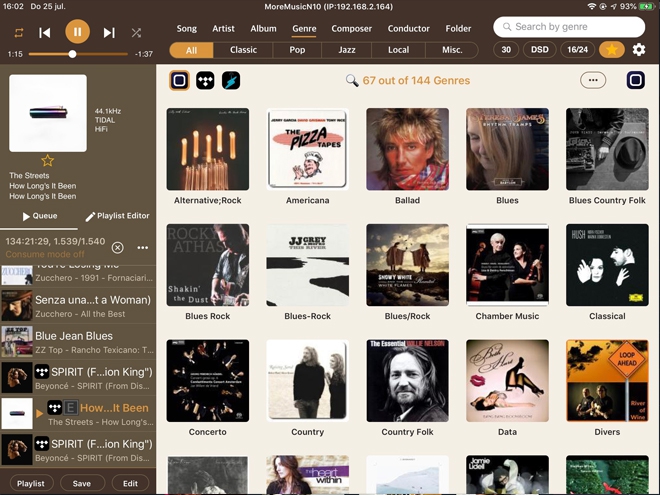Image resolution: width=660 pixels, height=495 pixels.
Task: Click the Edit button
Action: click(x=130, y=483)
